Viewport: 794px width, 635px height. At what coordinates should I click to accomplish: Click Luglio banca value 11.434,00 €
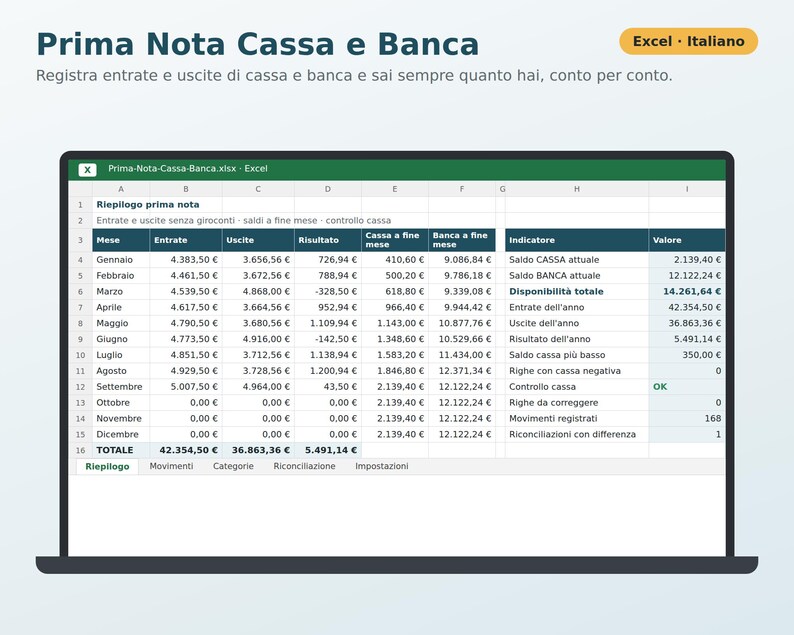(462, 355)
